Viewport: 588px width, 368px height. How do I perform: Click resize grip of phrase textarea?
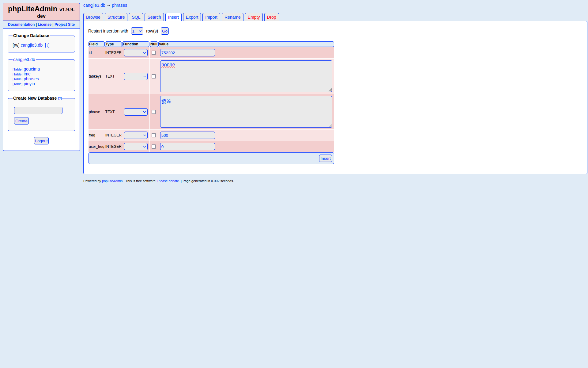330,125
